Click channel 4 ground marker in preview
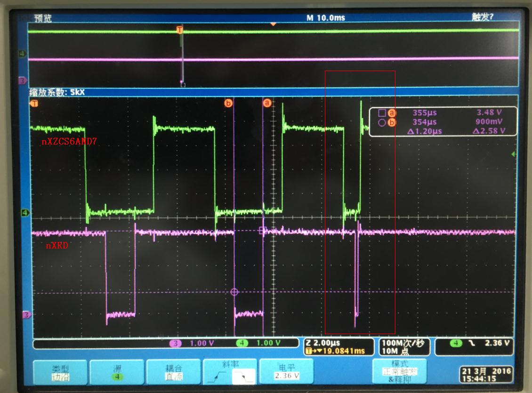This screenshot has height=393, width=532. [x=23, y=54]
